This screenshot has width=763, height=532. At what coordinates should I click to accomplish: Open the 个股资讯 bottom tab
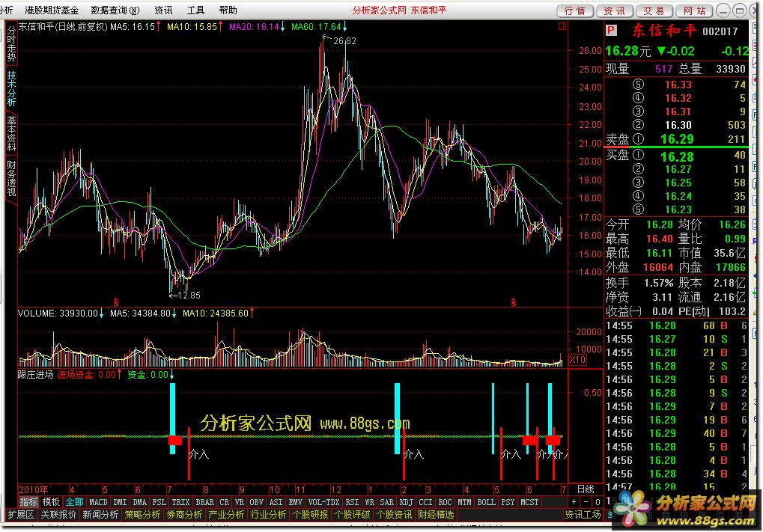tap(394, 515)
